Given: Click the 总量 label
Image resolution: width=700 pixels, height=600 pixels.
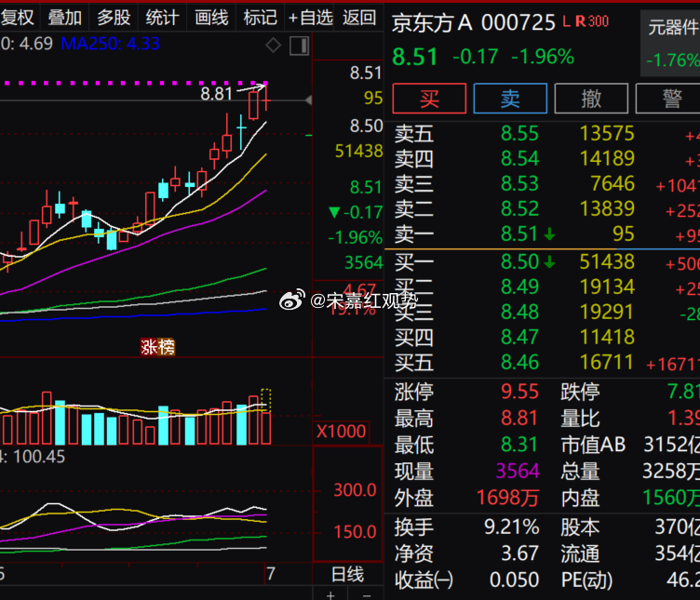Looking at the screenshot, I should tap(580, 471).
